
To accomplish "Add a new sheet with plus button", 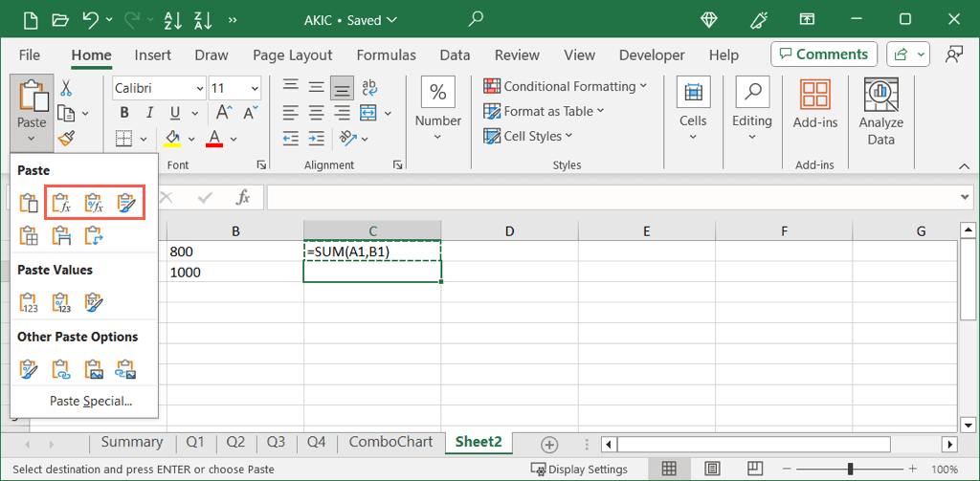I will point(548,445).
